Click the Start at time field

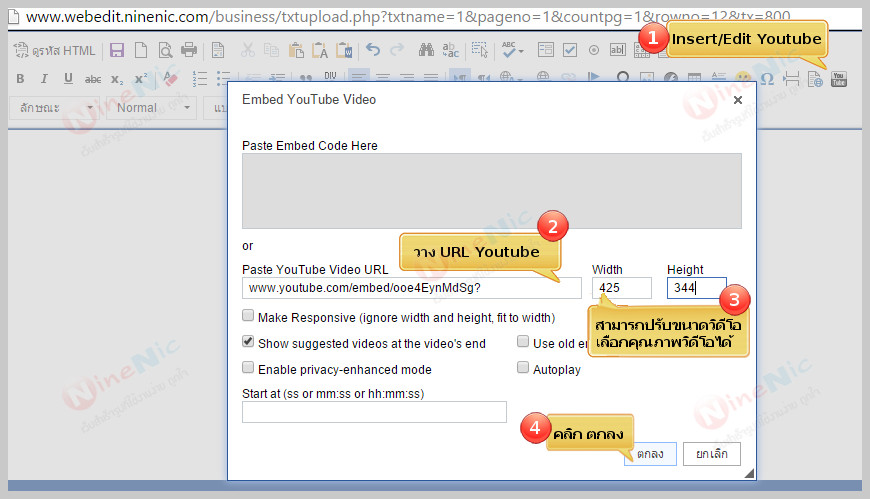click(374, 412)
